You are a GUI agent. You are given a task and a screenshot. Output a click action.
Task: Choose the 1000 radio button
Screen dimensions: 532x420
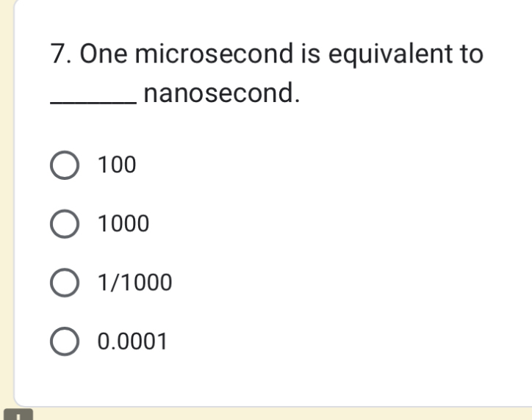click(65, 224)
